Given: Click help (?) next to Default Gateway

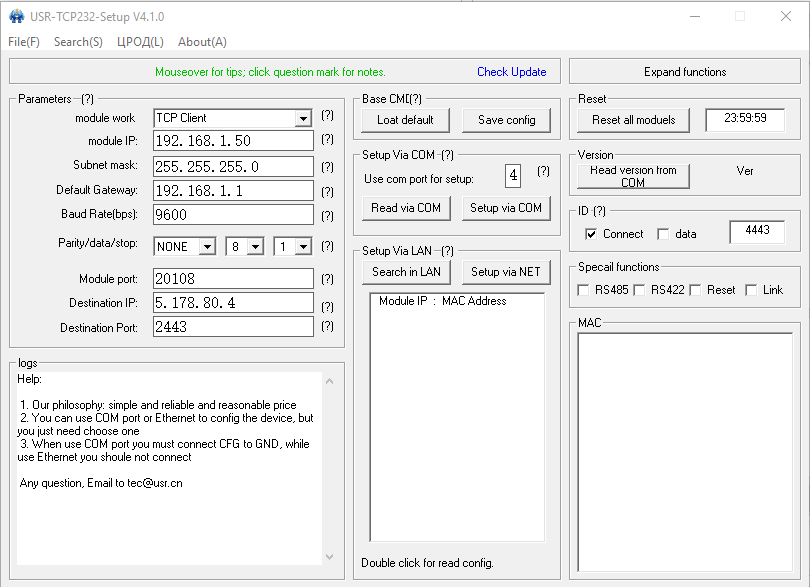Looking at the screenshot, I should point(327,192).
